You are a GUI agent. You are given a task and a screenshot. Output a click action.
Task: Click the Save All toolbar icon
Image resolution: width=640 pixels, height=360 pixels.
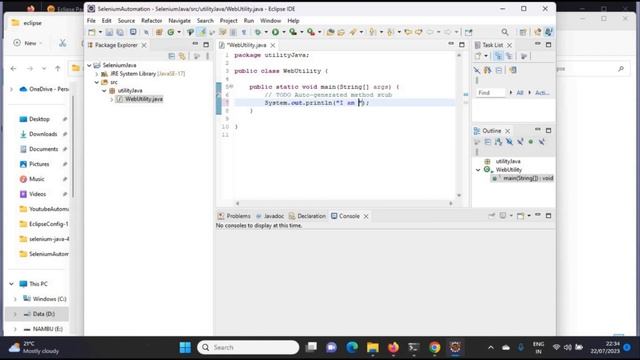tap(120, 32)
